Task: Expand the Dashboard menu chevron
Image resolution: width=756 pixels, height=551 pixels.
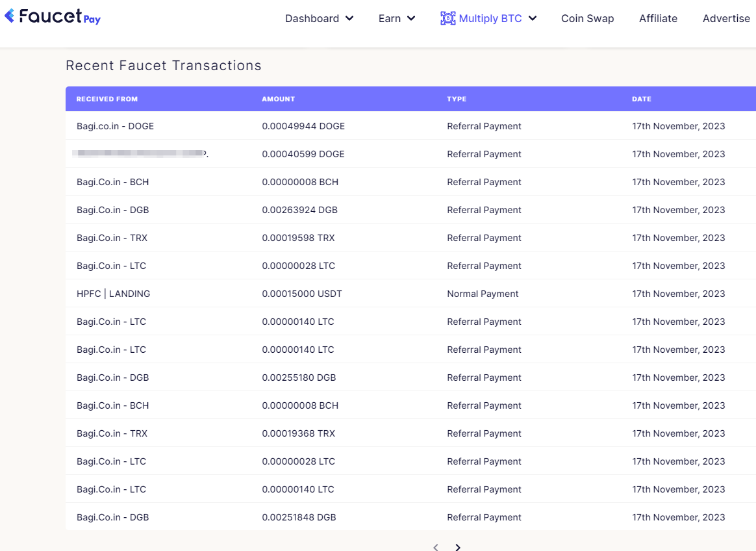Action: pos(349,18)
